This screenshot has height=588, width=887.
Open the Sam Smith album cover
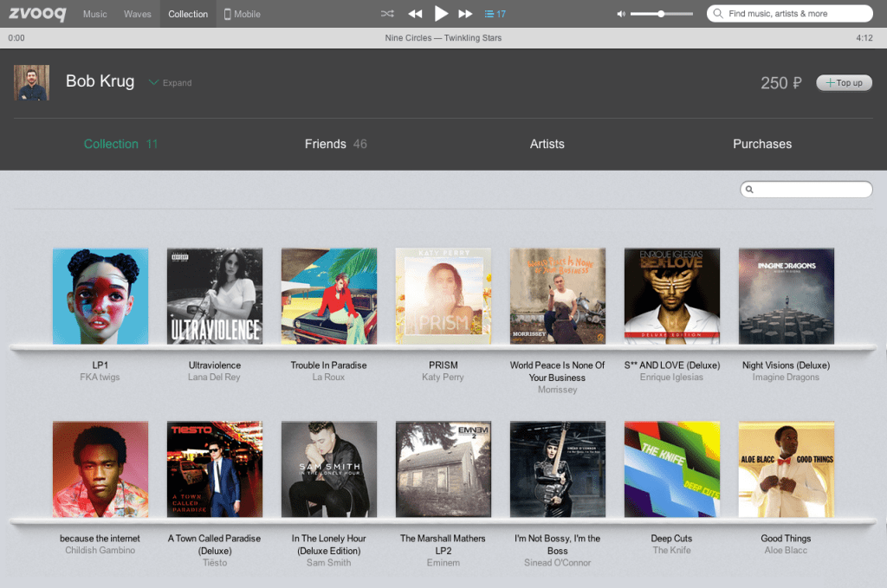click(x=329, y=469)
